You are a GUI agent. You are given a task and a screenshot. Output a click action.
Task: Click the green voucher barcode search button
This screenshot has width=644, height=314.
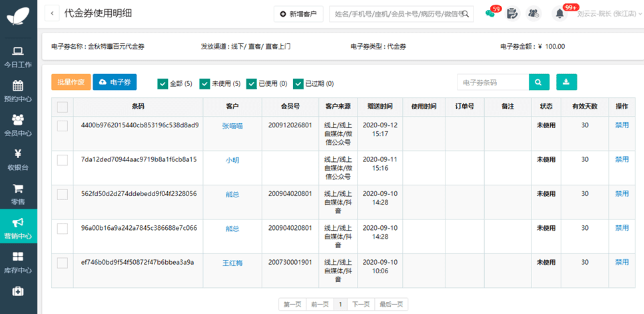coord(539,82)
